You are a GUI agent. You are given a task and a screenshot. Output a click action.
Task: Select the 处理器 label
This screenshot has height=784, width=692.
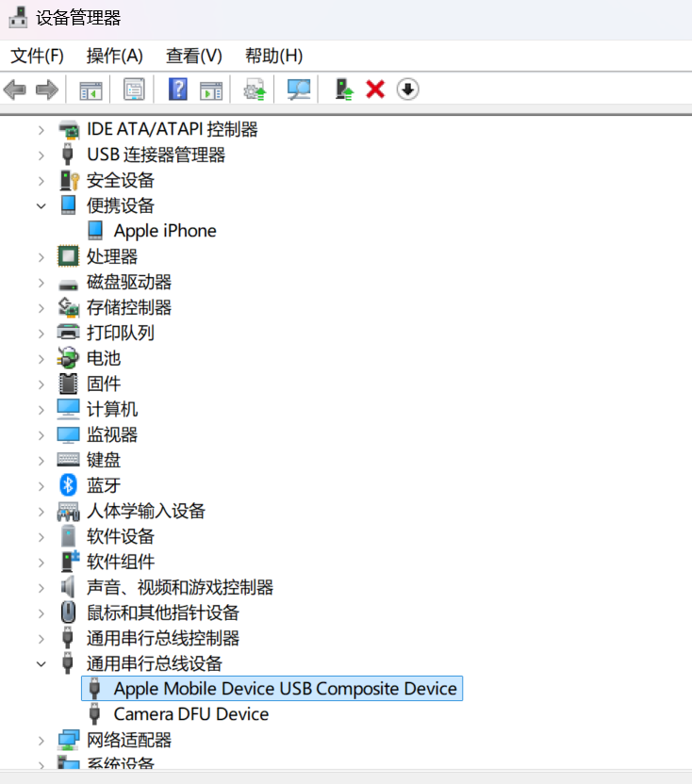[x=112, y=256]
